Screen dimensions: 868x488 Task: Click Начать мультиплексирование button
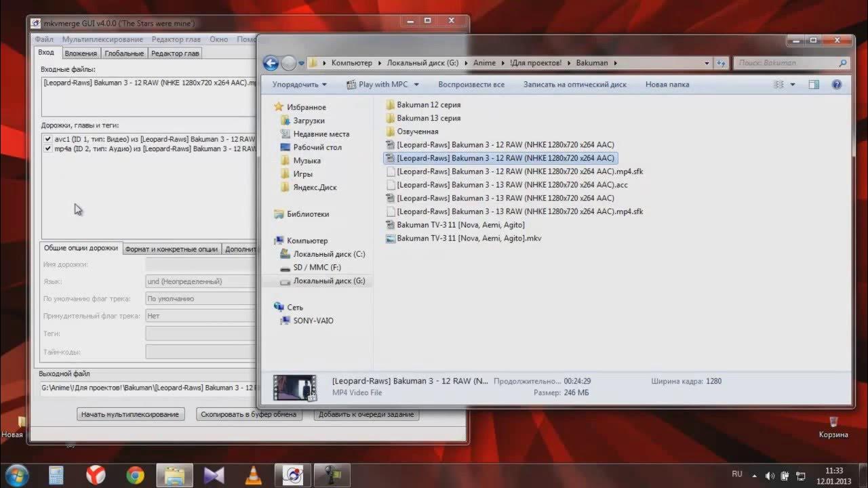coord(130,414)
